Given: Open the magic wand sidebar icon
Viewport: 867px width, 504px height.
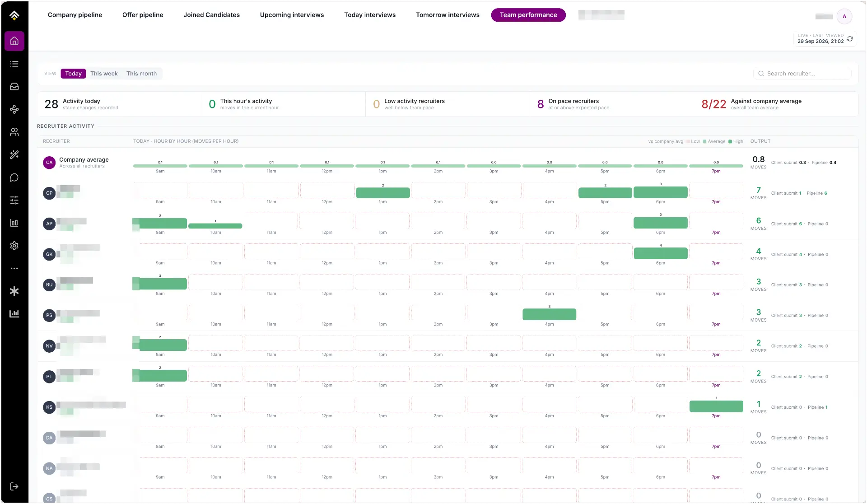Looking at the screenshot, I should click(x=14, y=155).
